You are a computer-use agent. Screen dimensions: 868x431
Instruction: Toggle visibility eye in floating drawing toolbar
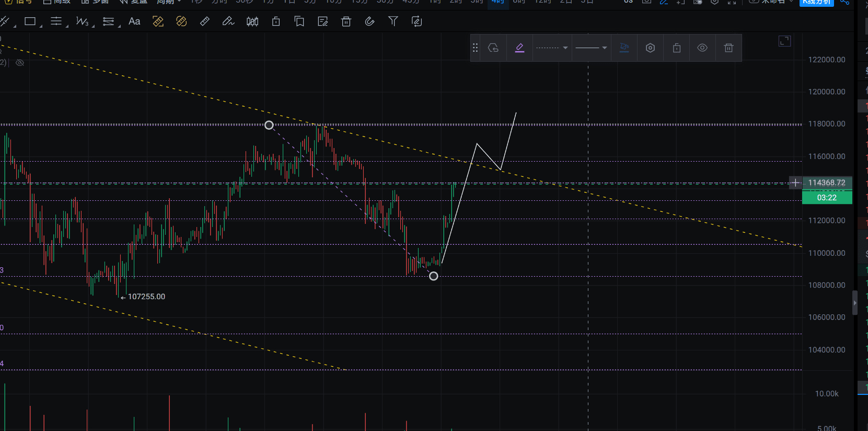click(702, 48)
